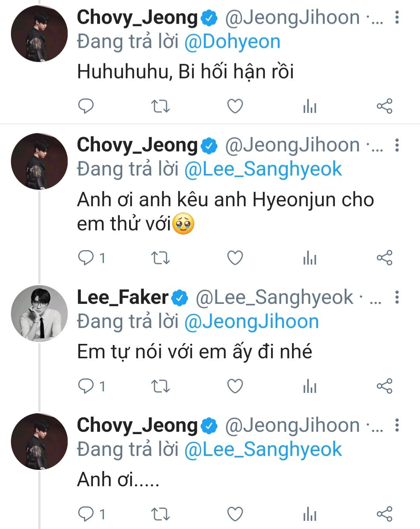Open the @JeongJihoon mention in Lee_Faker's reply
This screenshot has height=529, width=420.
pos(252,322)
